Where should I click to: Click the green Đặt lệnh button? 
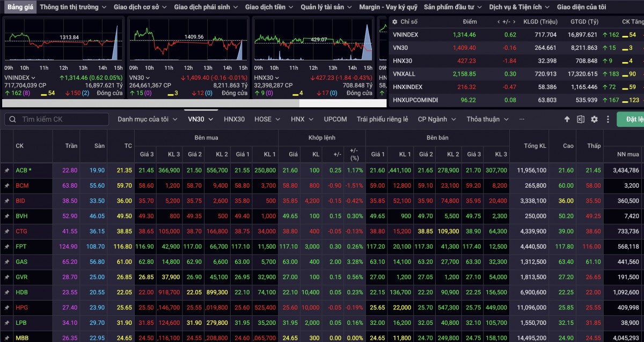tap(631, 120)
